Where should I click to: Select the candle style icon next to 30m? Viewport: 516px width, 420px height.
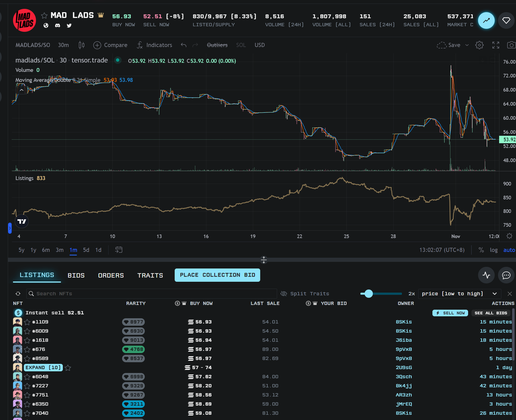pyautogui.click(x=81, y=45)
